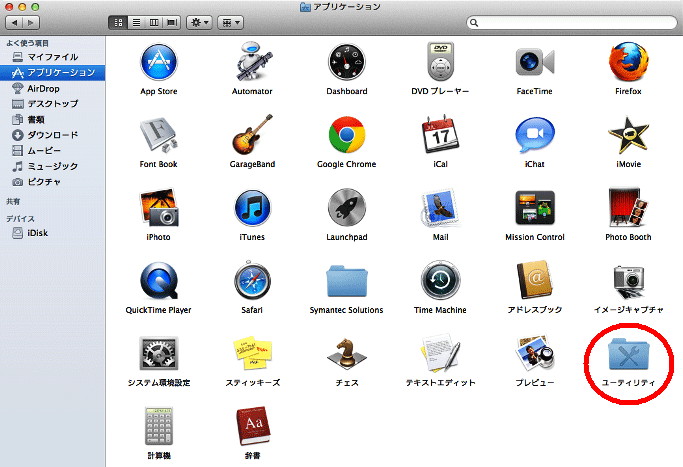This screenshot has height=467, width=683.
Task: Select the QuickTime Player icon
Action: (159, 281)
